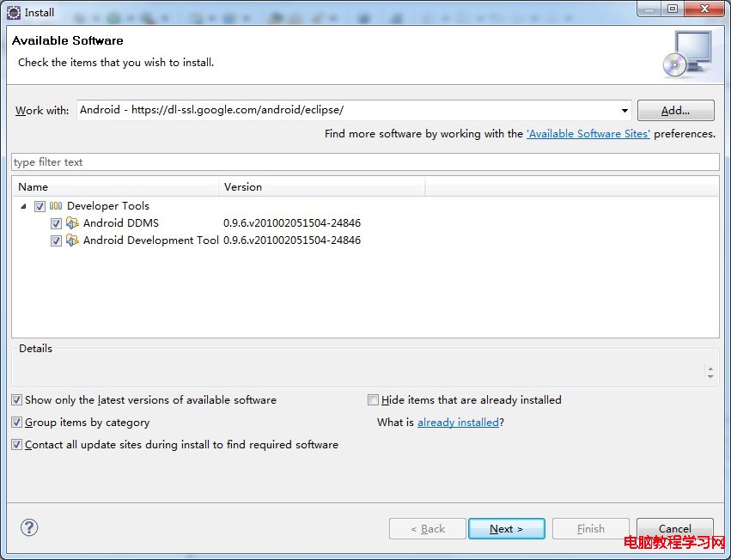Minimize the Install window
The image size is (731, 560).
click(650, 9)
